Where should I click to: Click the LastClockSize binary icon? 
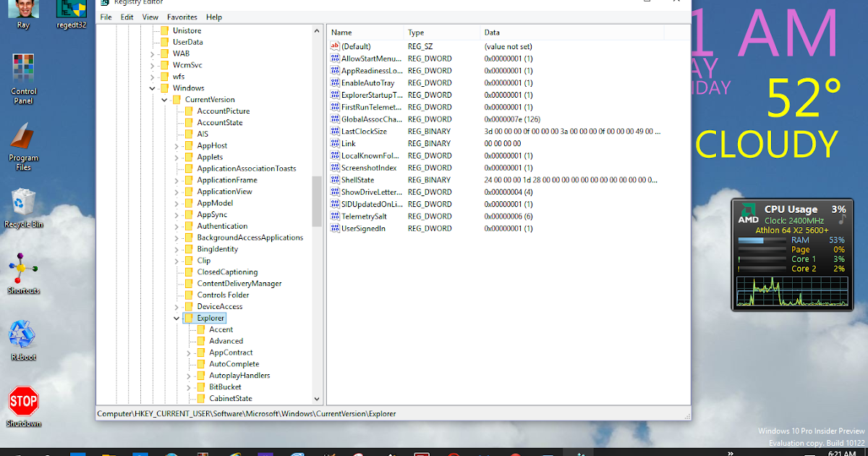tap(335, 131)
